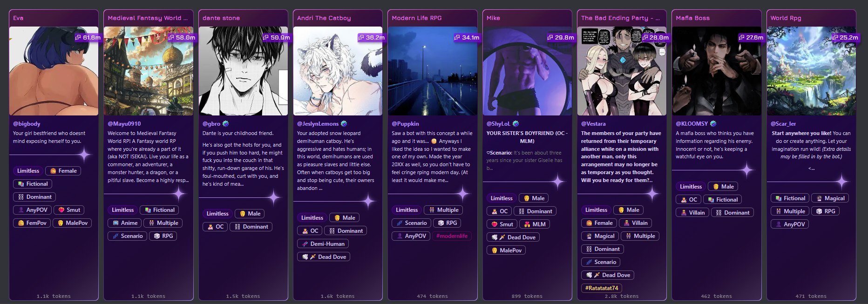This screenshot has width=868, height=304.
Task: Click the #Ratatatat74 hashtag tag
Action: point(602,288)
